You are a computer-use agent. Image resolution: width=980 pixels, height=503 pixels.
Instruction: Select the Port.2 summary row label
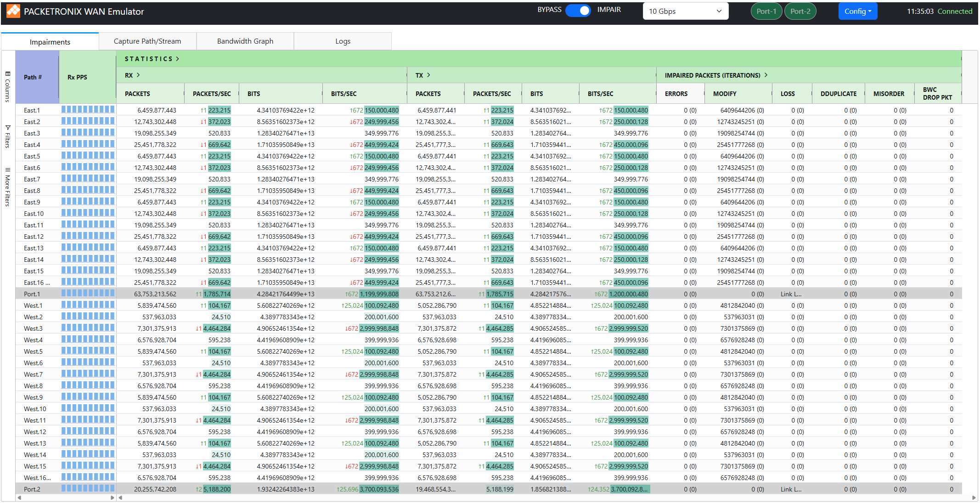[x=32, y=489]
